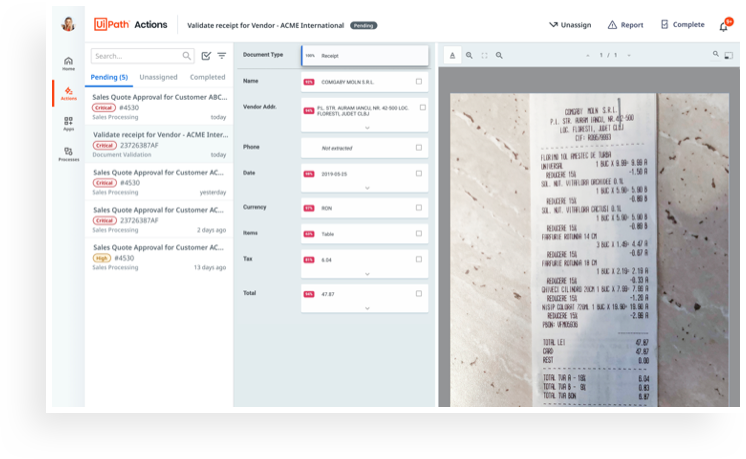Select the Actions sidebar icon
Viewport: 746px width, 459px height.
click(69, 93)
